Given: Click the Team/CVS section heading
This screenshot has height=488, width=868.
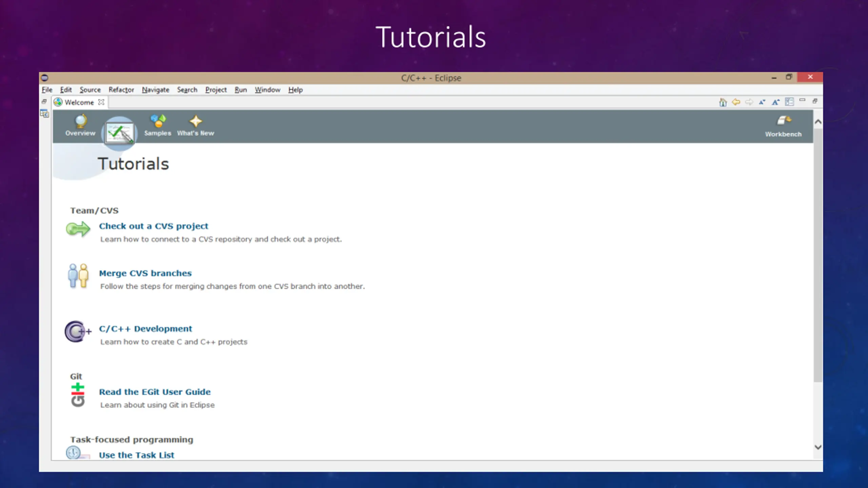Looking at the screenshot, I should tap(94, 210).
